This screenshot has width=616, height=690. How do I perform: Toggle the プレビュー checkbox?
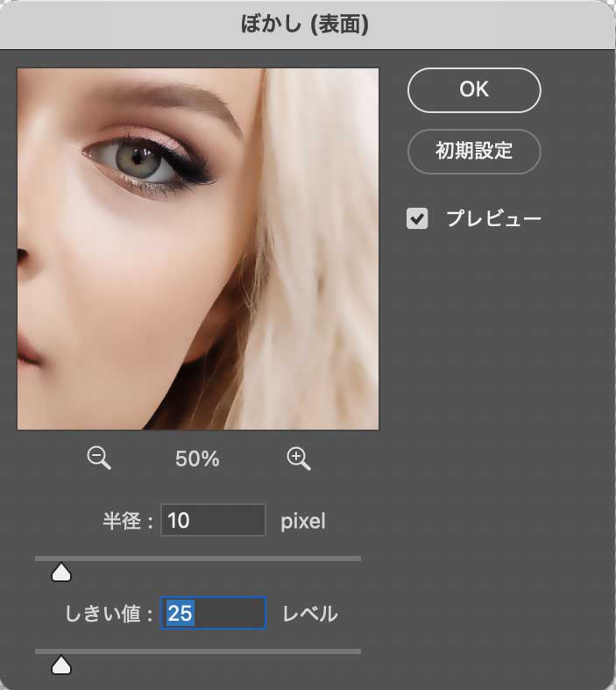pos(417,218)
